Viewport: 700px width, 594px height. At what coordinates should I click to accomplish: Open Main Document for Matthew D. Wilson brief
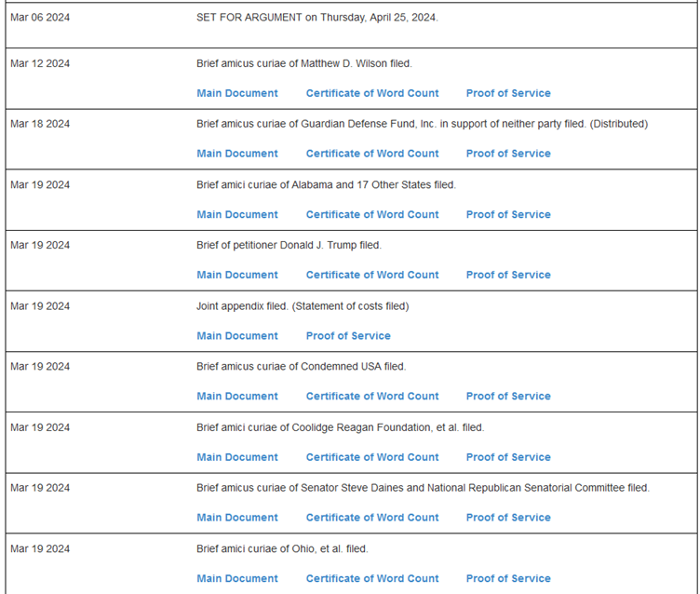(237, 93)
